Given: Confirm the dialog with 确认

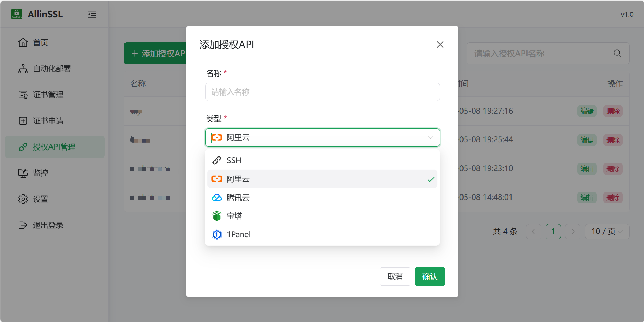Looking at the screenshot, I should [x=430, y=276].
